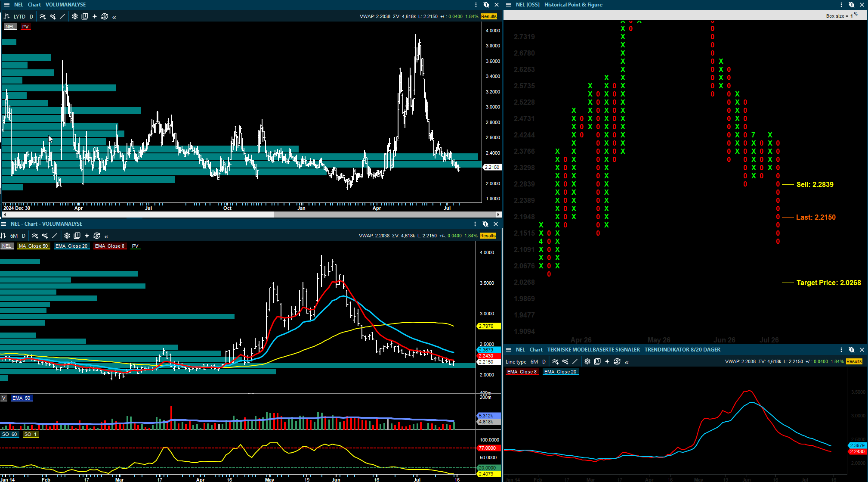Open three-dot options menu of TRENDINDIKATOR chart
The width and height of the screenshot is (868, 482).
pos(841,350)
